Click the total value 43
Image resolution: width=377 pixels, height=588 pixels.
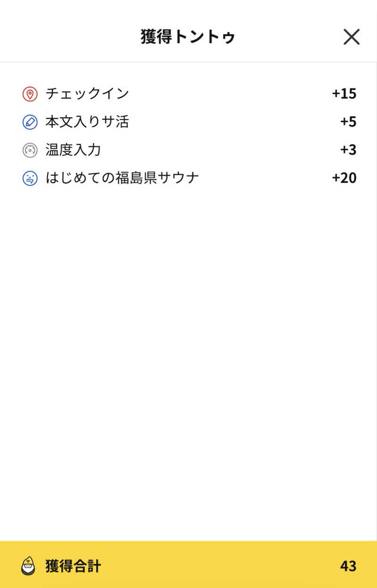(348, 565)
